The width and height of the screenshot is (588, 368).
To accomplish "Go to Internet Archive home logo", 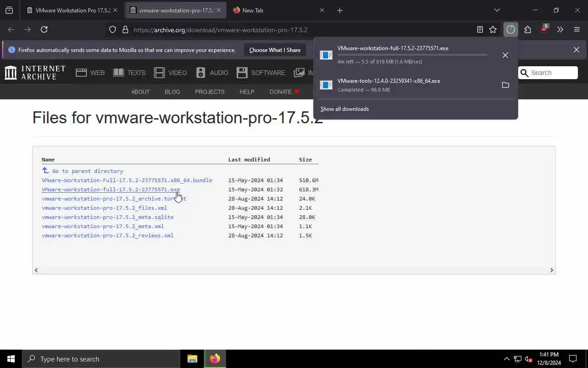I will click(x=35, y=73).
